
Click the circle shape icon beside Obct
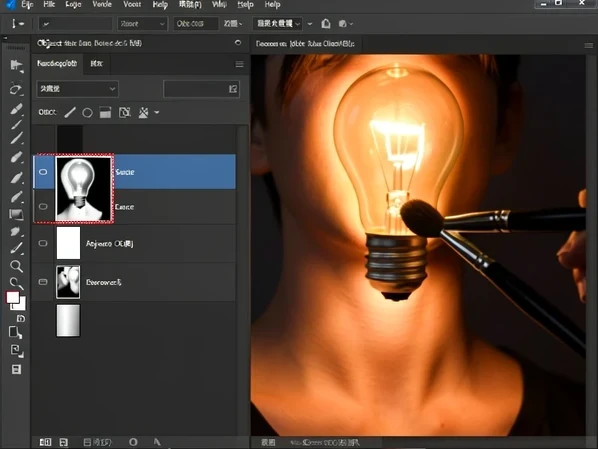click(x=87, y=113)
